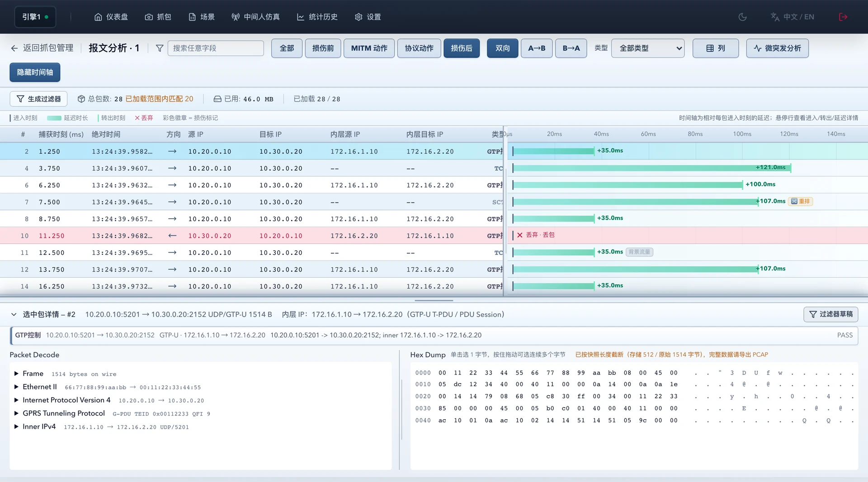Expand GPRS Tunneling Protocol node
868x482 pixels.
click(16, 413)
